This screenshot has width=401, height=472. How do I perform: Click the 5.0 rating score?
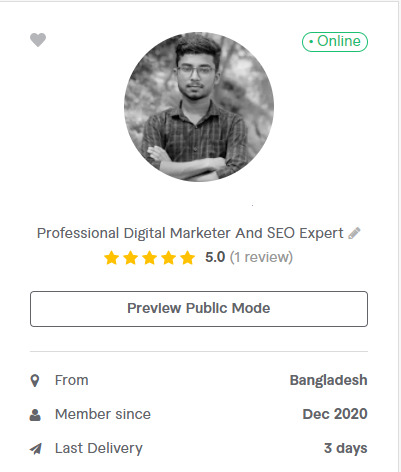click(215, 257)
